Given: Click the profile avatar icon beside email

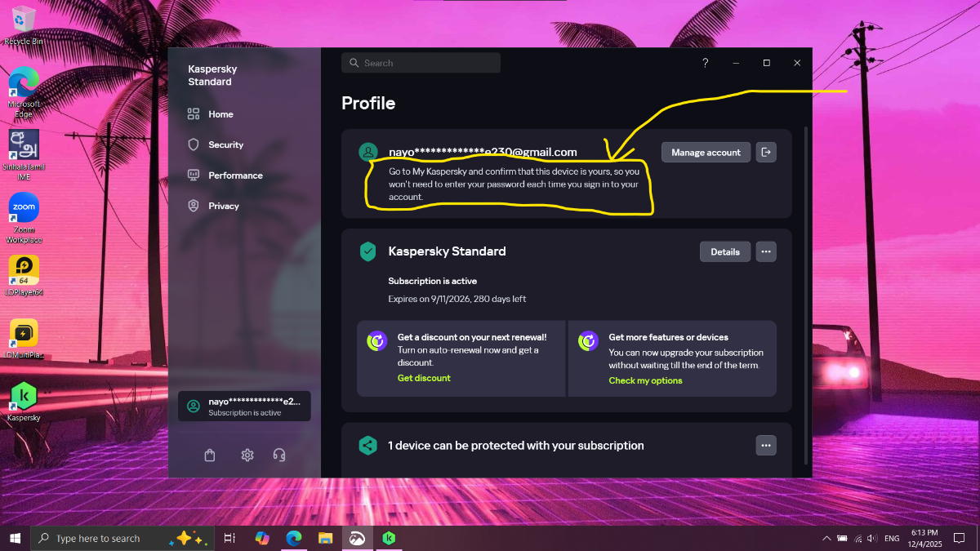Looking at the screenshot, I should click(x=368, y=152).
